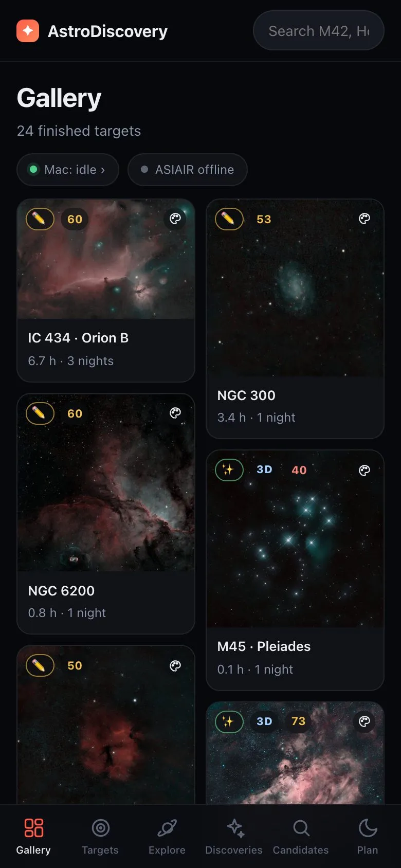Open the IC 434 Orion B title link
The height and width of the screenshot is (868, 401).
click(78, 338)
